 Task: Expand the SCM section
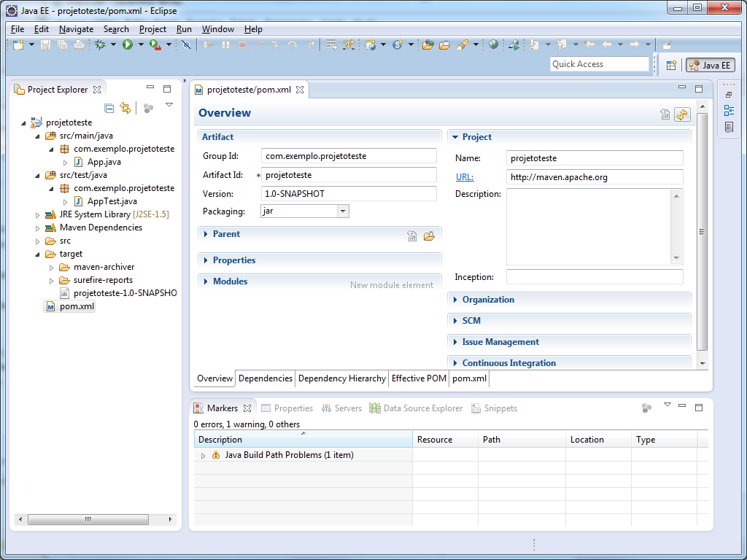[455, 321]
